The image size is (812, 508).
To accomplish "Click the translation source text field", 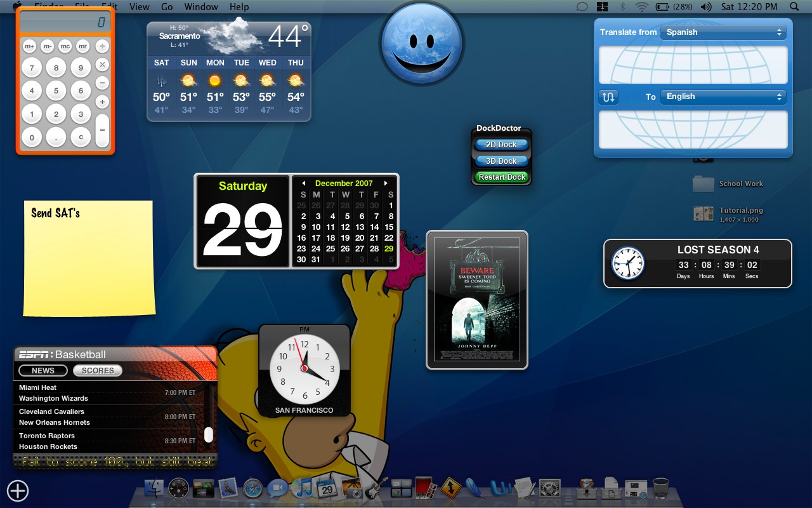I will point(693,65).
